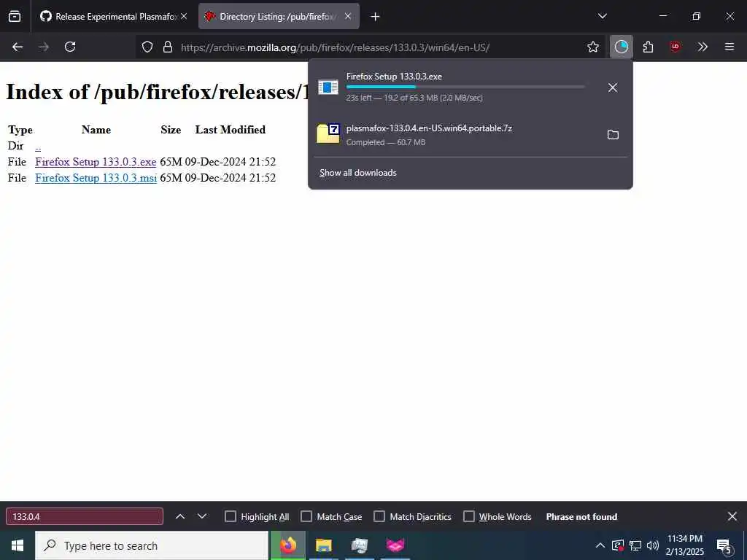
Task: Reload the current page
Action: click(x=70, y=47)
